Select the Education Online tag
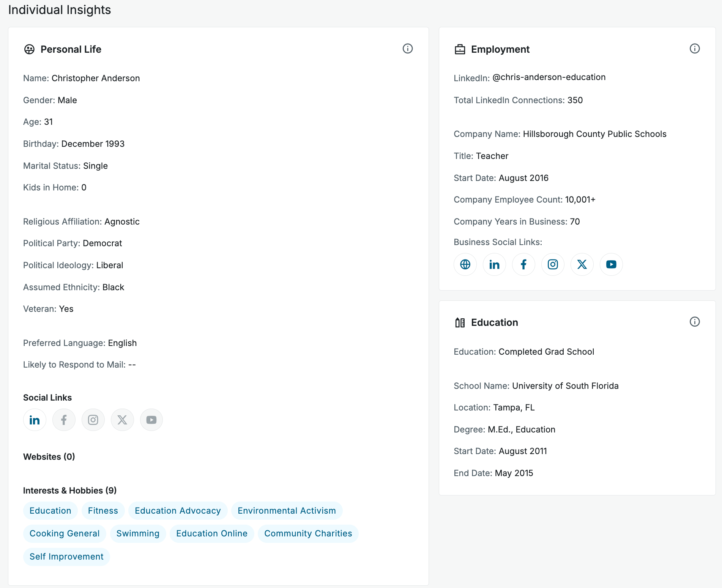This screenshot has width=722, height=588. pos(212,533)
